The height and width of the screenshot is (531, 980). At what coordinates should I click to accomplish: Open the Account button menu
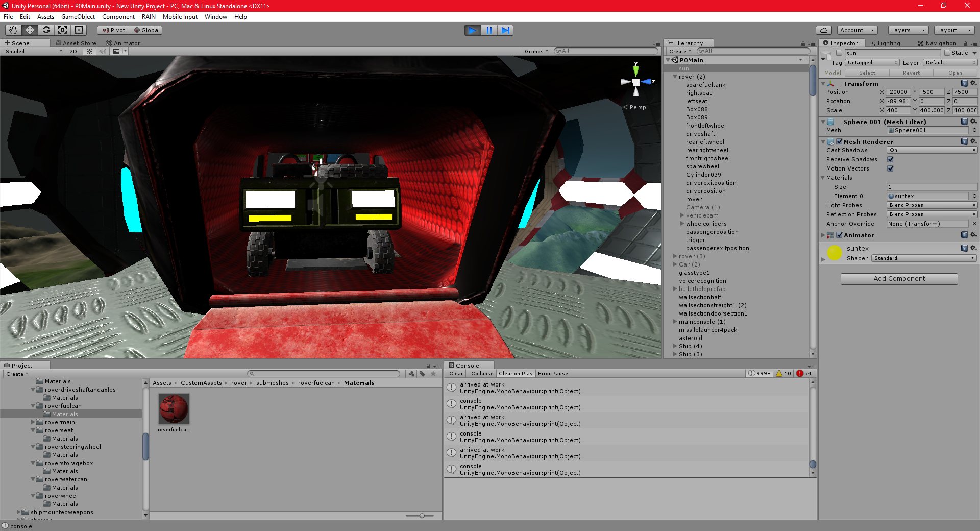(857, 30)
